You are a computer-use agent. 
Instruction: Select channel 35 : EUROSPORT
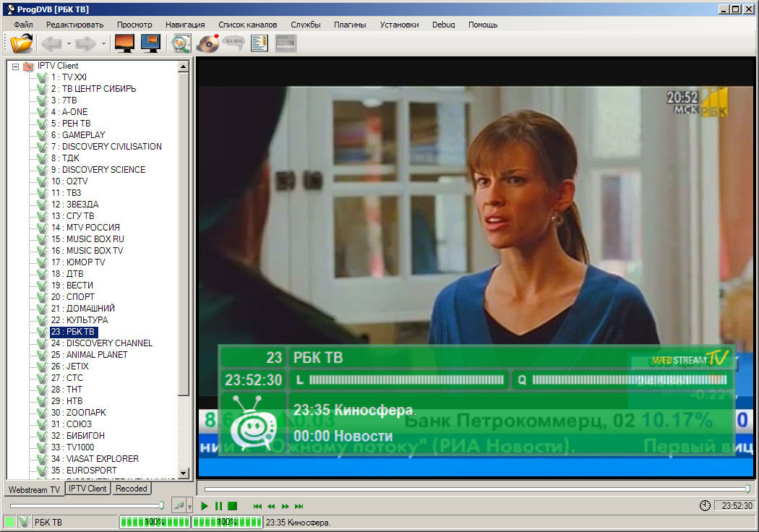(84, 471)
